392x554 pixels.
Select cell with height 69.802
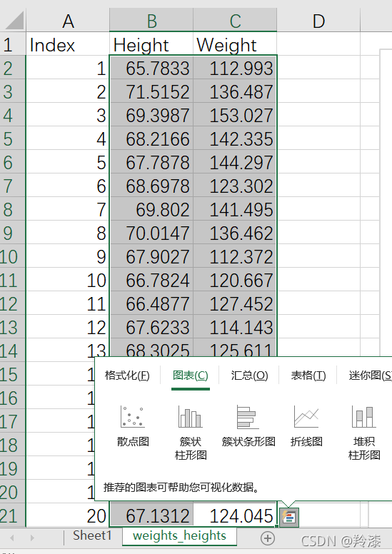151,208
